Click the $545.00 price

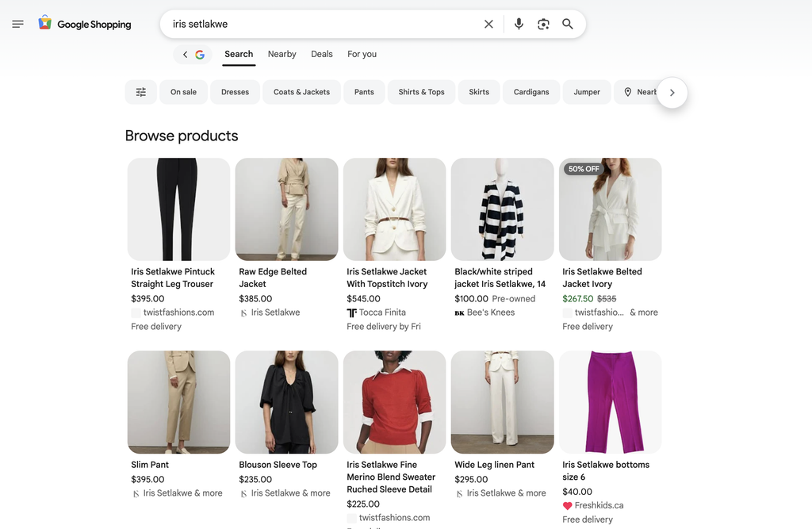pos(363,298)
